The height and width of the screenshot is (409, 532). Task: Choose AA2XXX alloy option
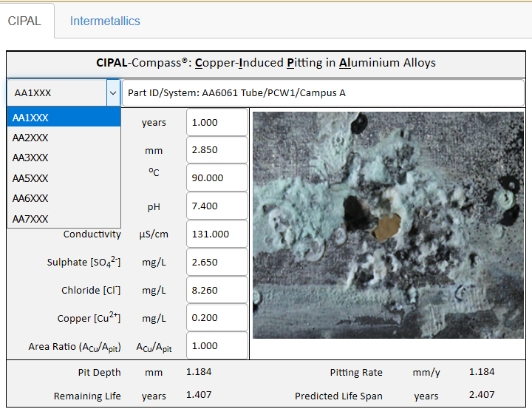pos(64,138)
